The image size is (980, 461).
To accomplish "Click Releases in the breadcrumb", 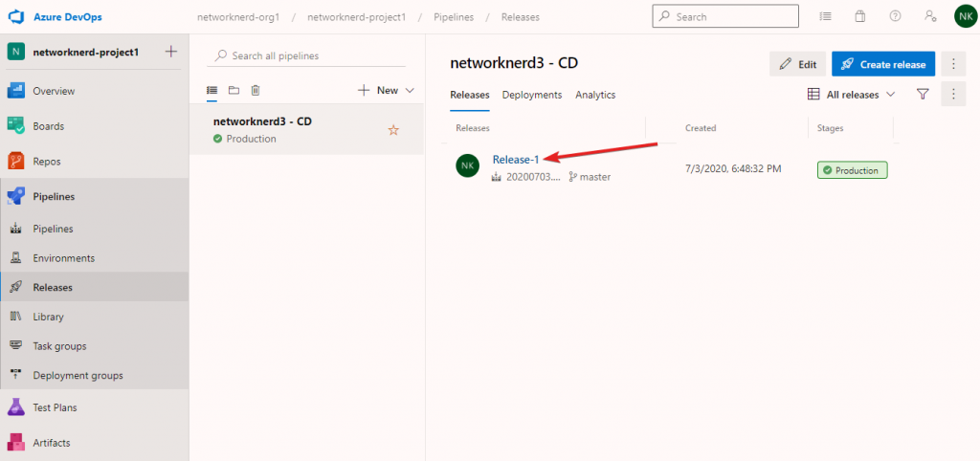I will click(520, 17).
